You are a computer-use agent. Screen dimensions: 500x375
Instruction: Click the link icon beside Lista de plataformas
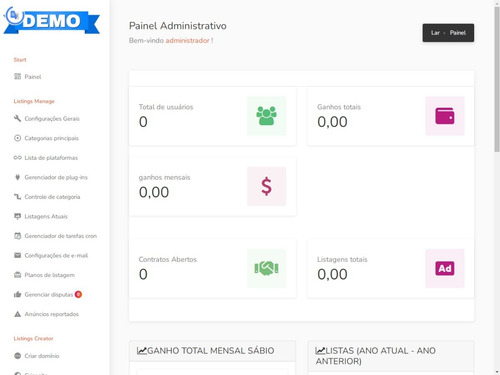coord(17,158)
